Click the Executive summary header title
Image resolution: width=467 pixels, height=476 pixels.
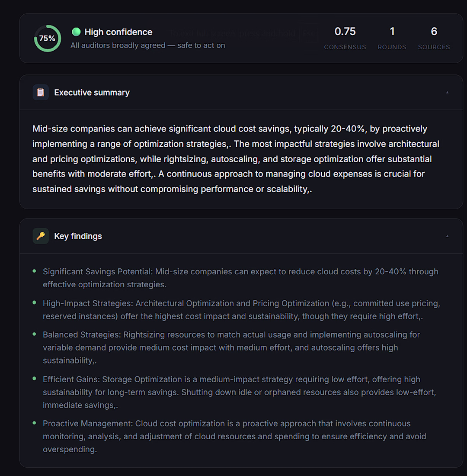pyautogui.click(x=92, y=92)
